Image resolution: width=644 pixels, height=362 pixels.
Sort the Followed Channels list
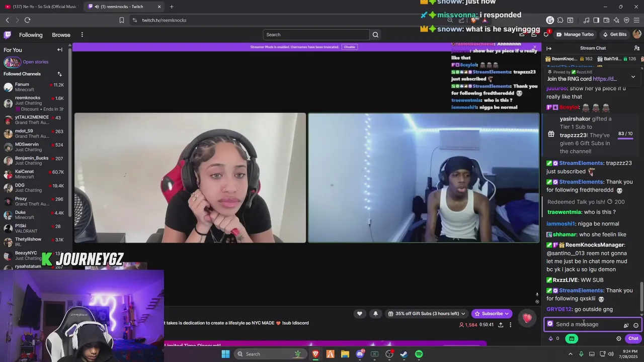(60, 74)
